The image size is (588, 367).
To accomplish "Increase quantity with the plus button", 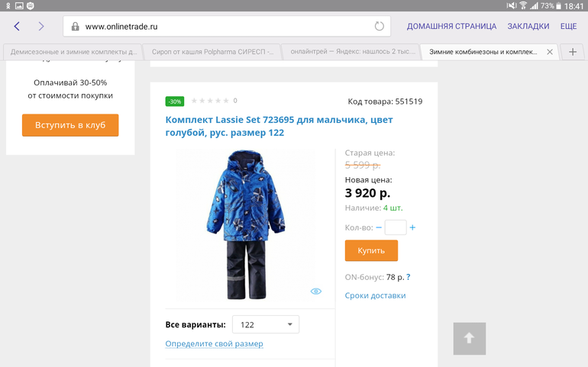I will 412,227.
